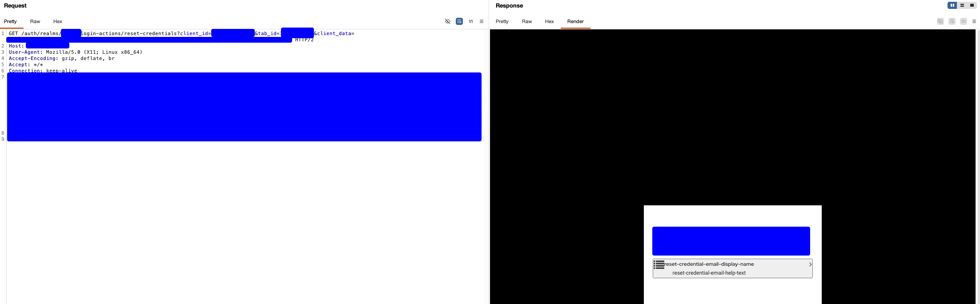
Task: Click the User-Agent header line in the request
Action: coord(76,52)
